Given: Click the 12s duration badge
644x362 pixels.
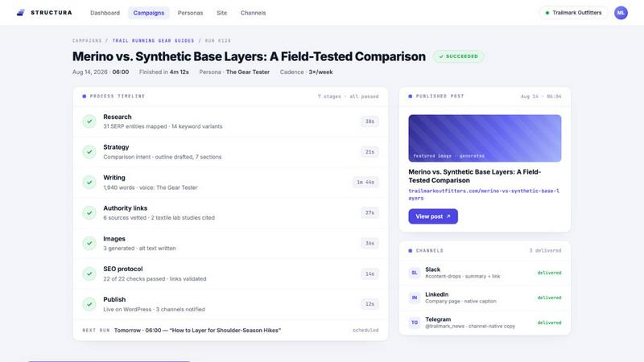Looking at the screenshot, I should 369,304.
